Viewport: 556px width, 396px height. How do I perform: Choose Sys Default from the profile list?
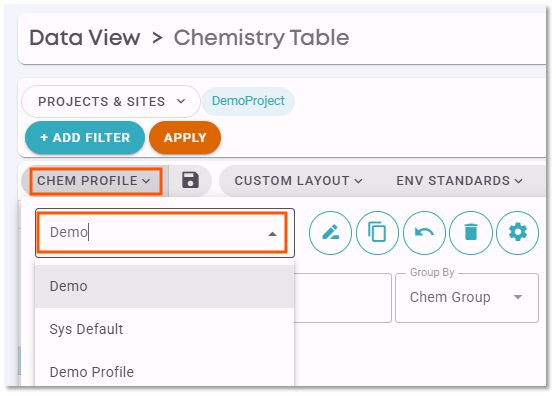click(164, 329)
